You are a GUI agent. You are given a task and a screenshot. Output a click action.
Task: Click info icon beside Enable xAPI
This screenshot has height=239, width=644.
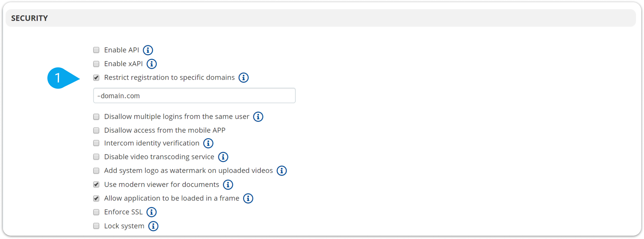(152, 64)
